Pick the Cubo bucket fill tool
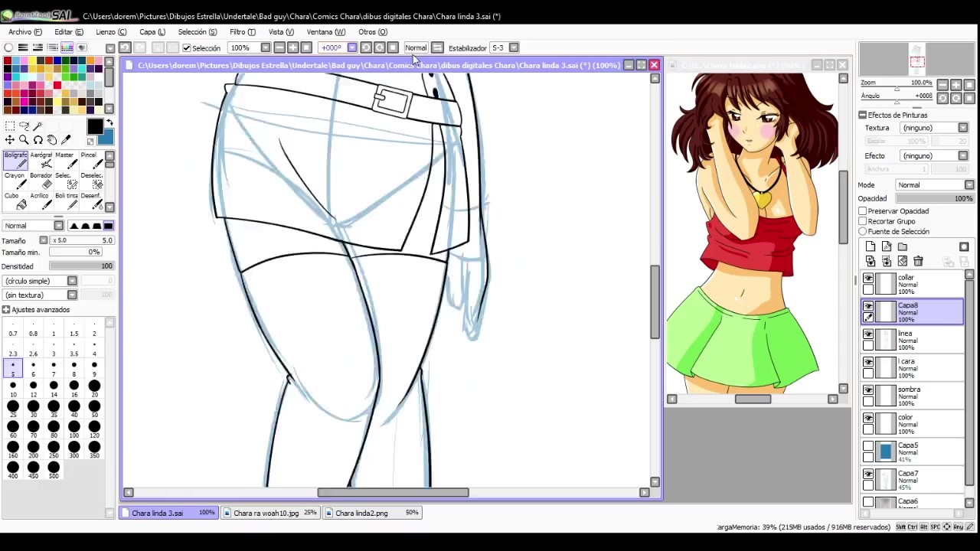 (15, 201)
